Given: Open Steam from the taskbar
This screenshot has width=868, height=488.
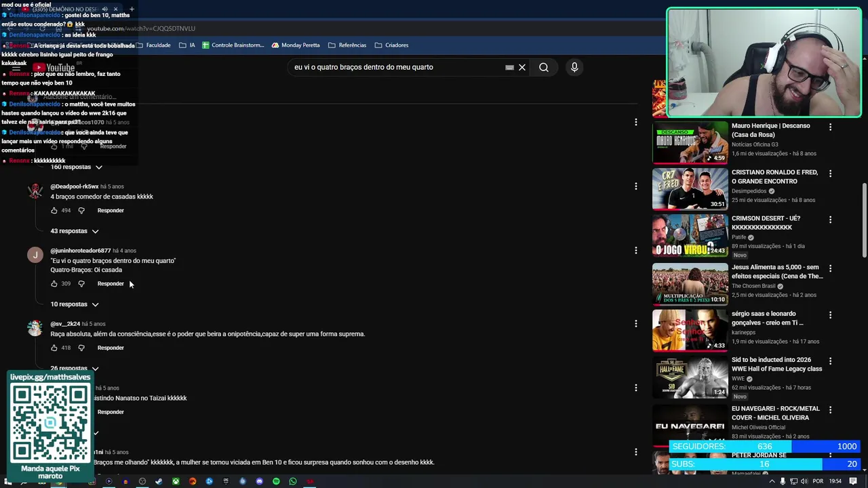Looking at the screenshot, I should pyautogui.click(x=159, y=481).
